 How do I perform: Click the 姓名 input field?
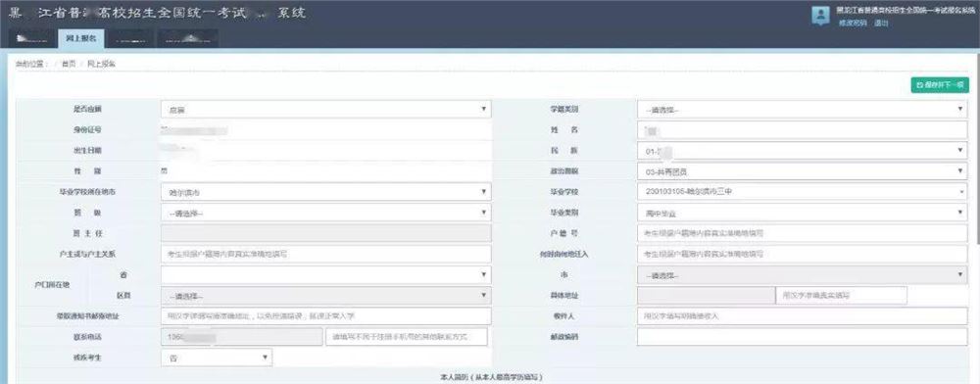pyautogui.click(x=802, y=130)
